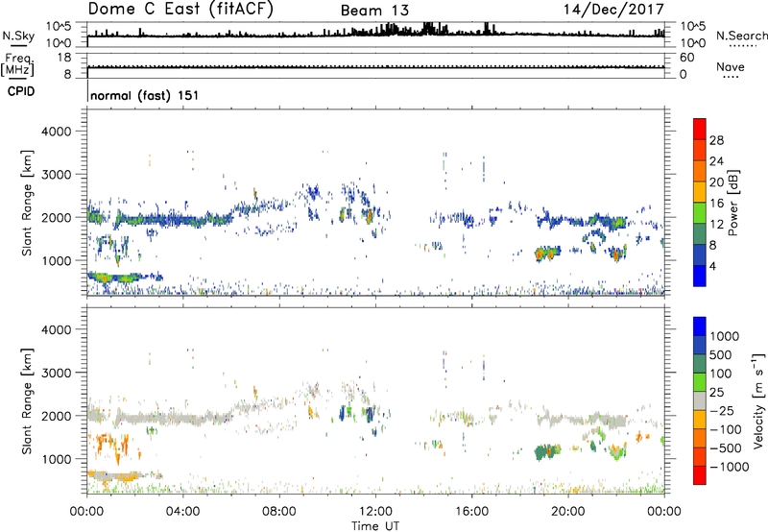The width and height of the screenshot is (768, 532).
Task: Click the red bottom of the velocity color bar
Action: 700,475
